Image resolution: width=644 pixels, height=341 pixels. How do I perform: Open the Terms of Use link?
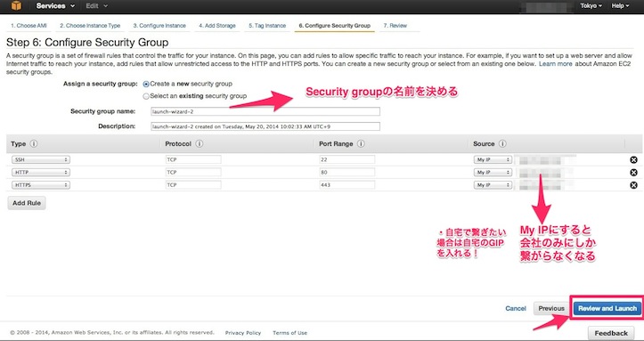(x=290, y=333)
